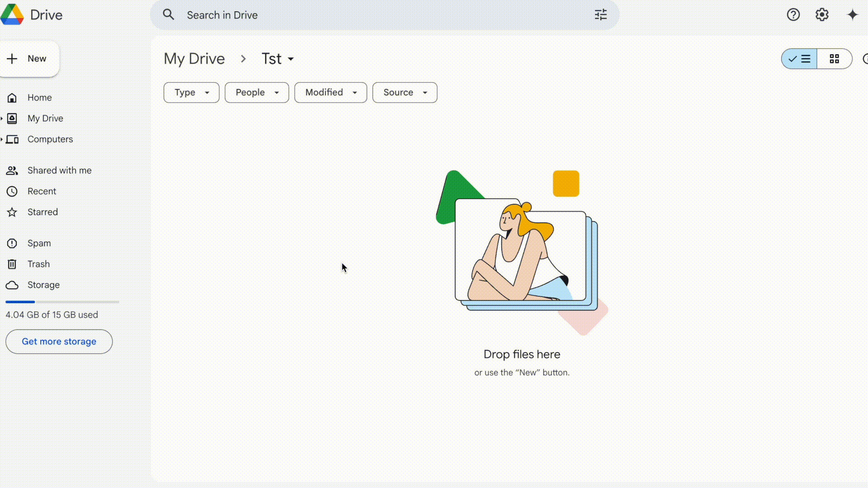Click the Recent clock icon

pos(12,191)
